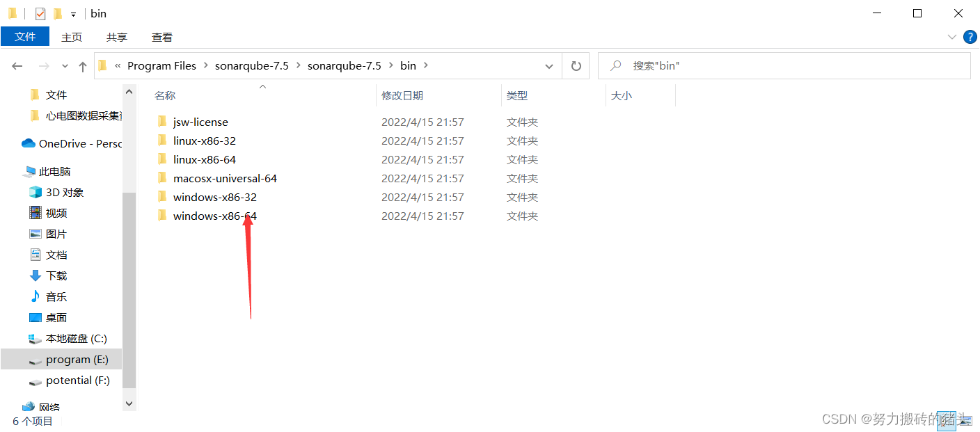Screen dimensions: 980x432
Task: Click the forward navigation arrow
Action: 43,66
